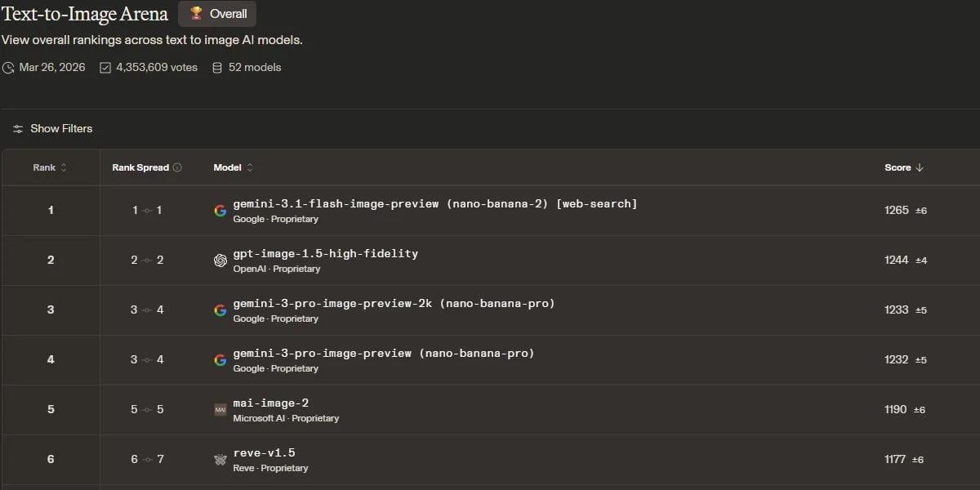Switch to the Overall tab
This screenshot has width=980, height=490.
pyautogui.click(x=216, y=13)
